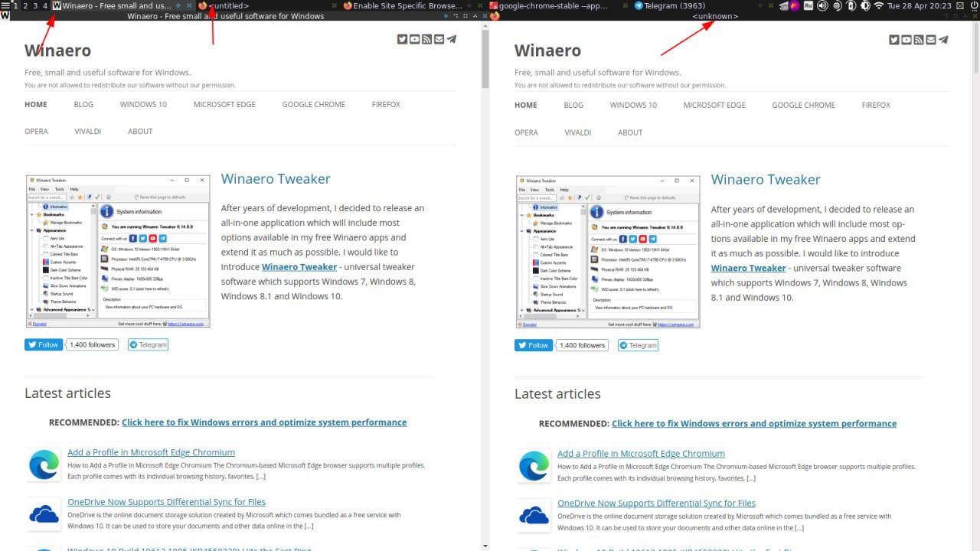The height and width of the screenshot is (551, 980).
Task: Click Telegram button below screenshot in left window
Action: [x=148, y=345]
